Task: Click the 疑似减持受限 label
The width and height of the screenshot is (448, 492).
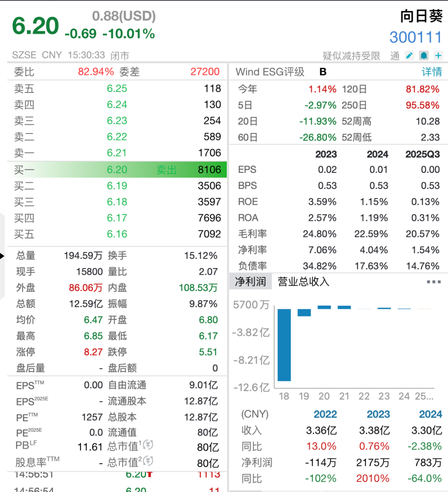Action: (351, 56)
